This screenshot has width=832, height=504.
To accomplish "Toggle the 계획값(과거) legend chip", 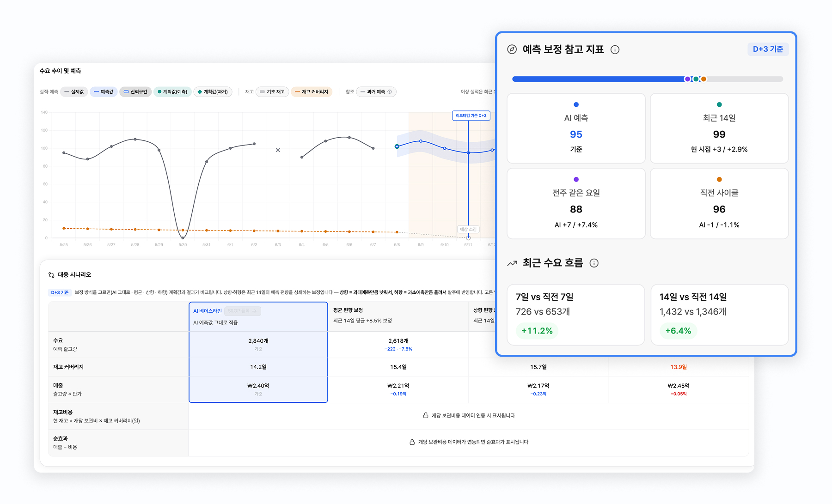I will pyautogui.click(x=213, y=92).
